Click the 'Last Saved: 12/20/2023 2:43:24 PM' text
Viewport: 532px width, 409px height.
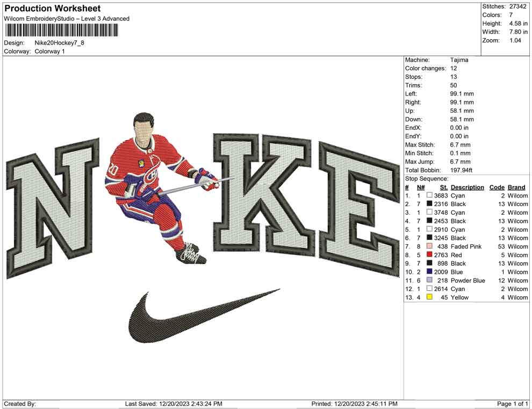tap(174, 404)
